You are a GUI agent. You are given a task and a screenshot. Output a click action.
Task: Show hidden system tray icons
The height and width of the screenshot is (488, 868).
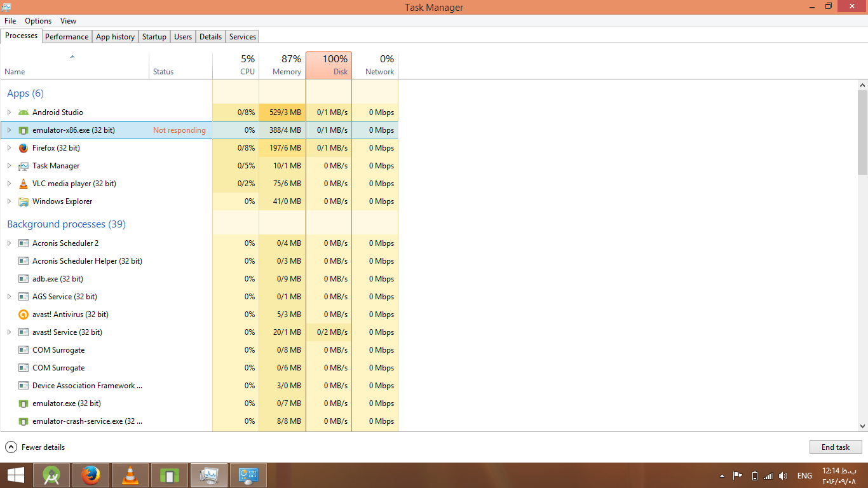722,476
